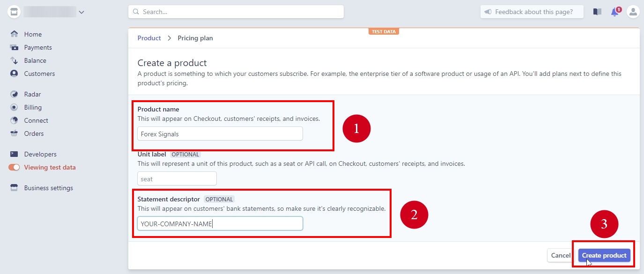644x274 pixels.
Task: Click the Product breadcrumb link
Action: click(149, 38)
